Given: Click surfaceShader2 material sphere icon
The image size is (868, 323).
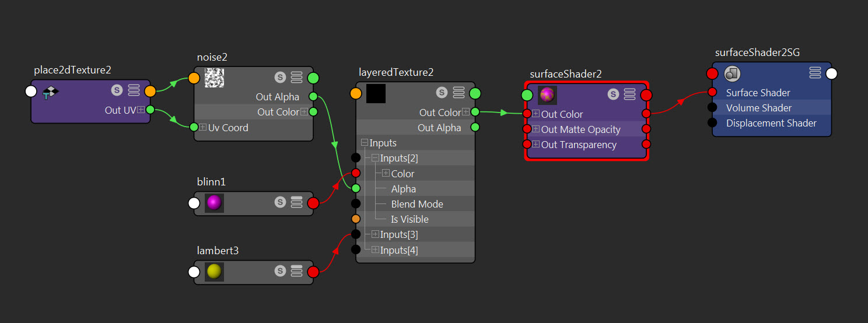Looking at the screenshot, I should (x=547, y=95).
